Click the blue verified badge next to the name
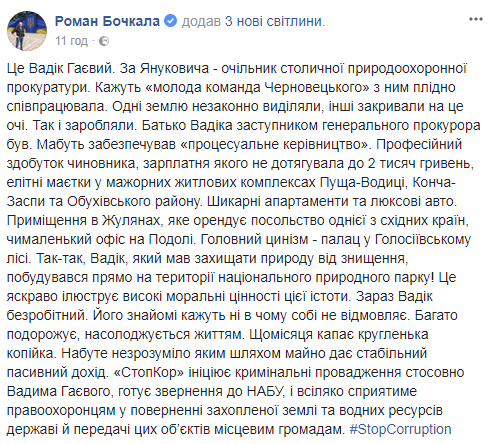The width and height of the screenshot is (491, 444). pyautogui.click(x=171, y=21)
